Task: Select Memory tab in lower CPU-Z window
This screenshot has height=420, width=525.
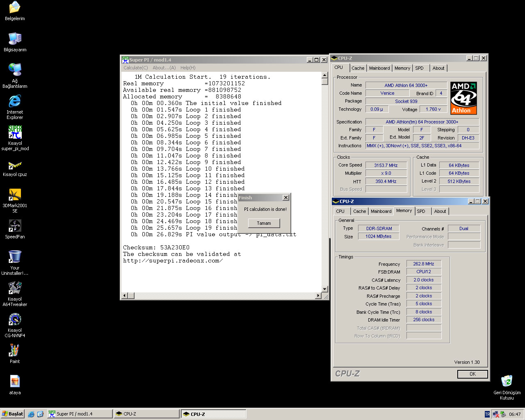Action: click(x=404, y=210)
